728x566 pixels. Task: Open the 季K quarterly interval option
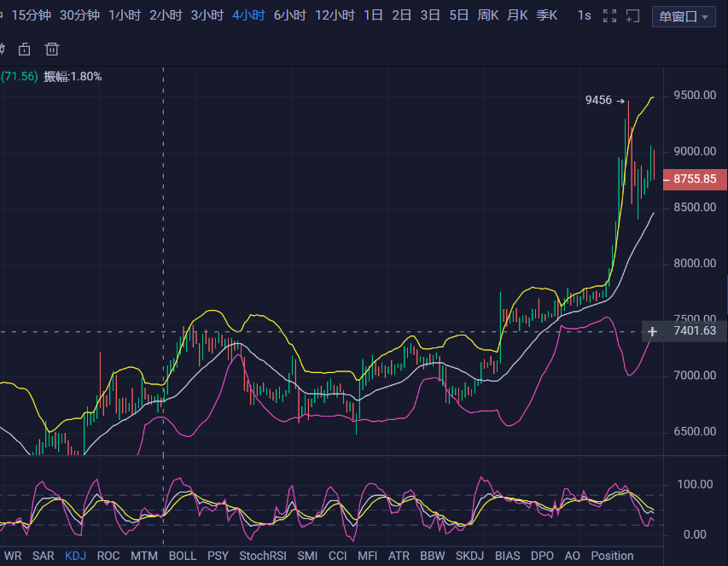coord(546,15)
